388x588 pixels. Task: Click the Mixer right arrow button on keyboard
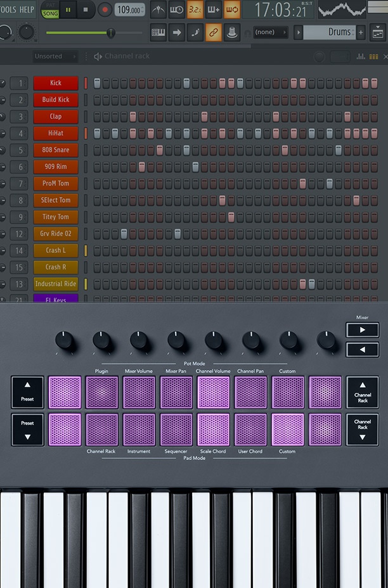[362, 330]
